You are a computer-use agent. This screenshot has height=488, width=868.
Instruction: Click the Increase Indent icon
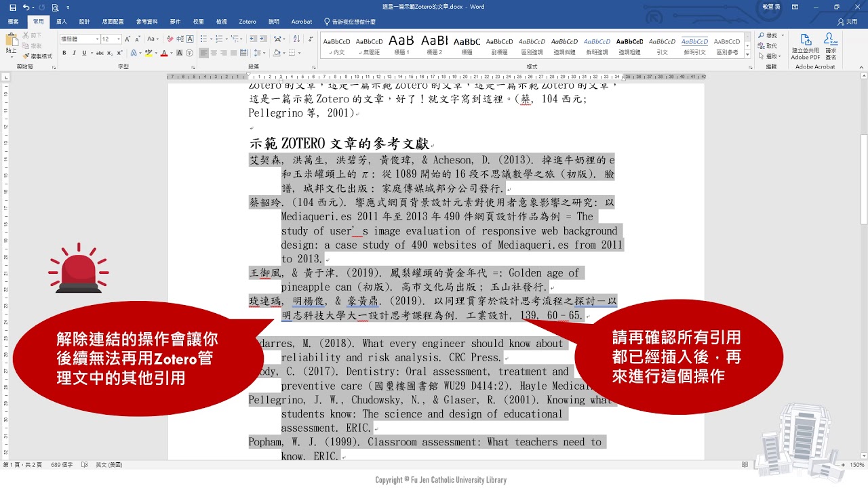tap(263, 39)
